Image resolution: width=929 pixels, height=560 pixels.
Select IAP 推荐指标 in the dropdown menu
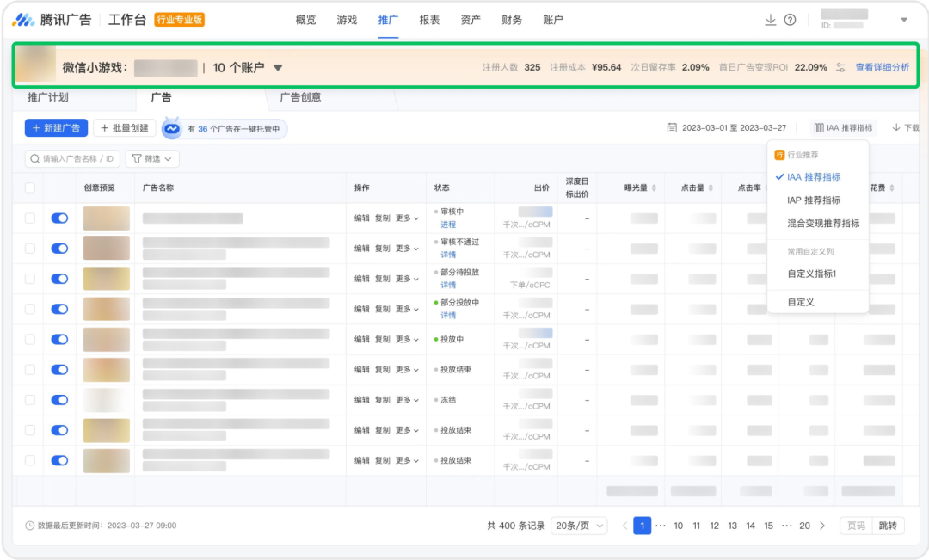tap(814, 200)
